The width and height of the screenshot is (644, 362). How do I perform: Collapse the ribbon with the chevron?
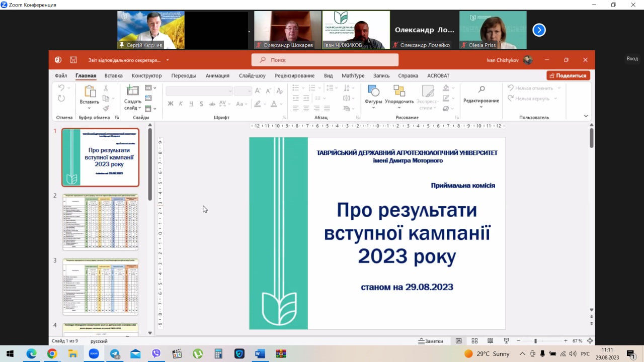point(586,116)
